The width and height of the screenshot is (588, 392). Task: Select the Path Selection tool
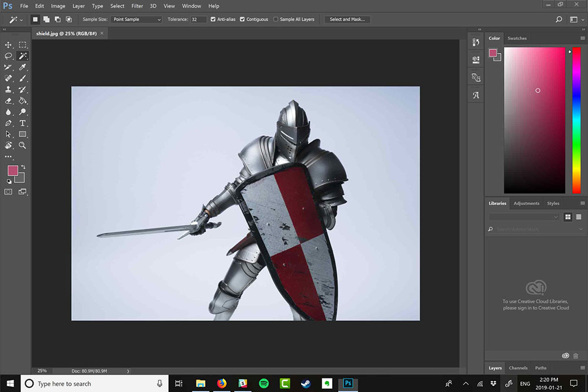coord(8,134)
